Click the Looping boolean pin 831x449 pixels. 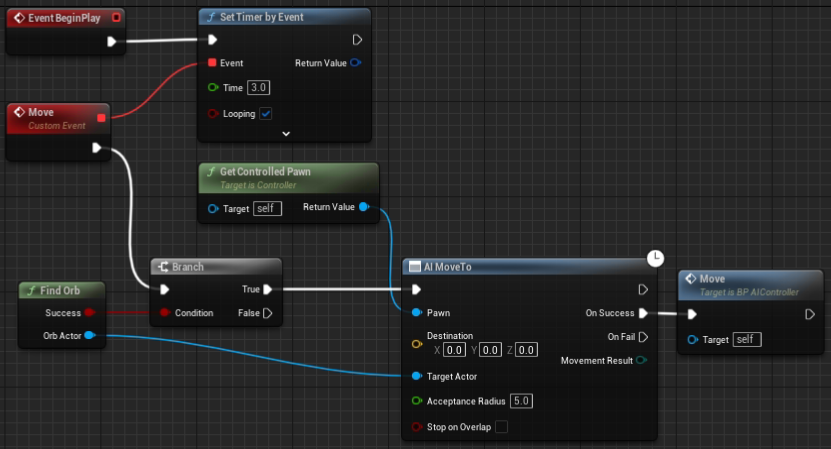[x=213, y=113]
